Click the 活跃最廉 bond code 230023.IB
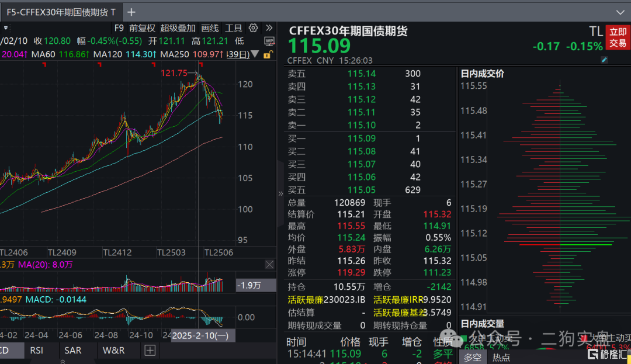The image size is (631, 364). [x=345, y=300]
